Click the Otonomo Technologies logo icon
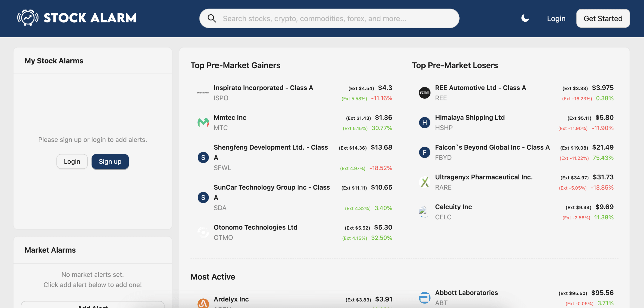This screenshot has height=308, width=644. 203,232
